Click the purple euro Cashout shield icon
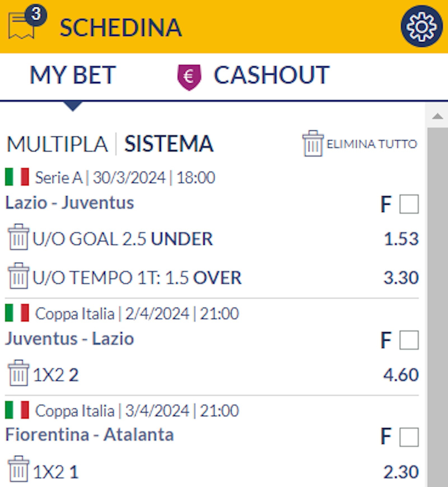The height and width of the screenshot is (487, 448). 189,76
